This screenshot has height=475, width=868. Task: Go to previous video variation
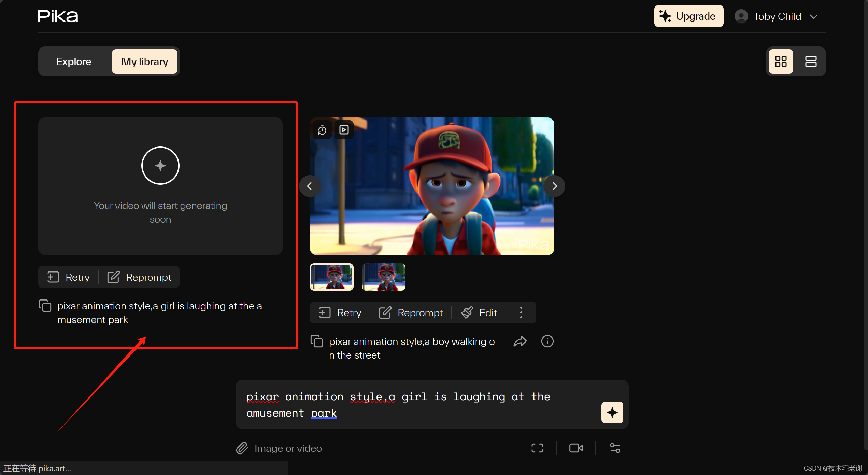[x=310, y=186]
